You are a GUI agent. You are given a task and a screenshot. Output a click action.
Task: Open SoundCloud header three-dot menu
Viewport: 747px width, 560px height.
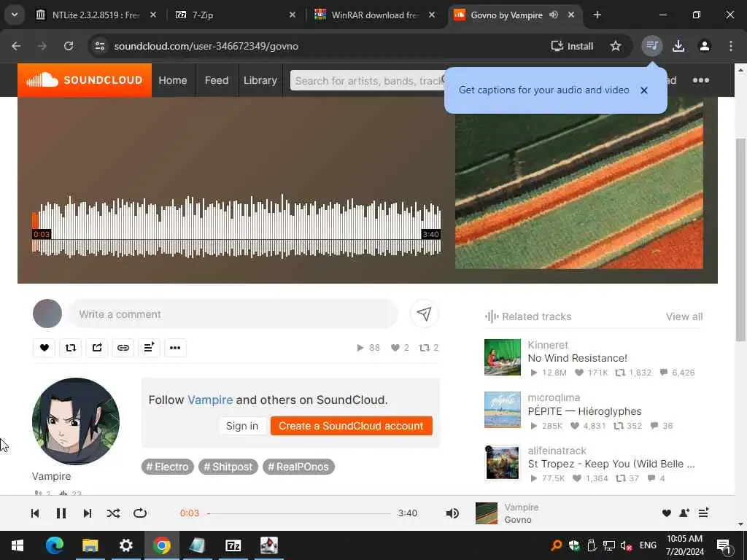tap(701, 80)
